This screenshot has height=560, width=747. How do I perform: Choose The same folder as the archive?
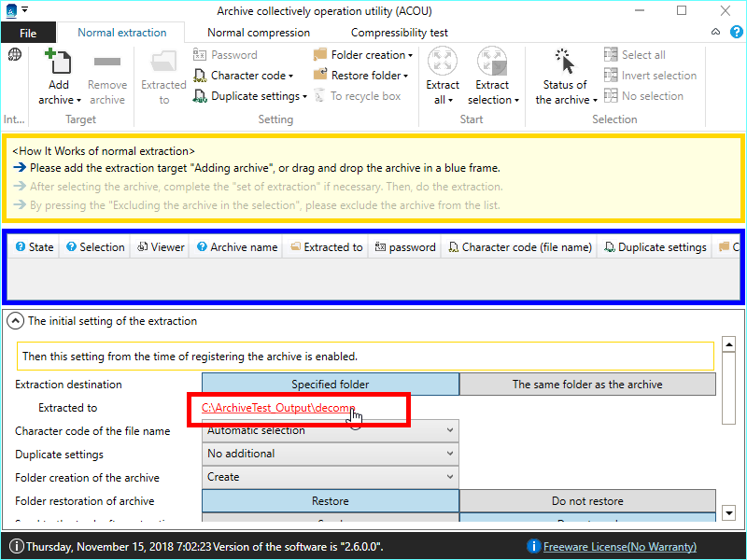point(587,385)
